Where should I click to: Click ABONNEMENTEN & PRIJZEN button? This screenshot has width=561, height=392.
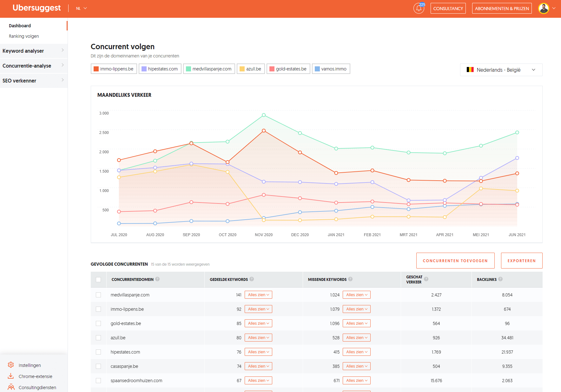point(502,8)
